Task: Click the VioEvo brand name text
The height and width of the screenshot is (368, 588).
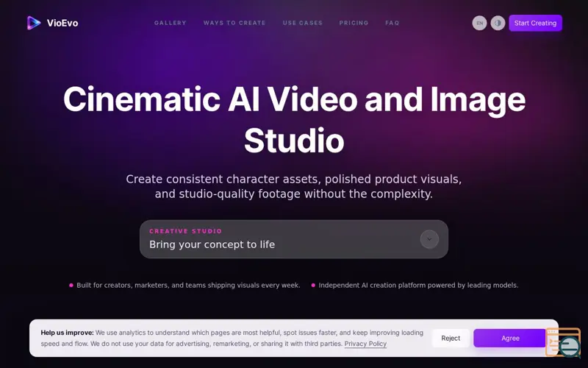Action: (62, 23)
